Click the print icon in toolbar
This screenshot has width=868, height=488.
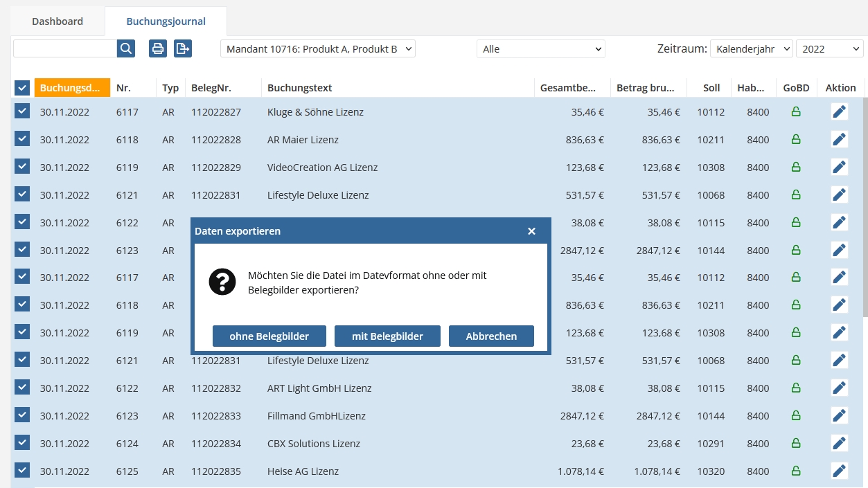[158, 48]
